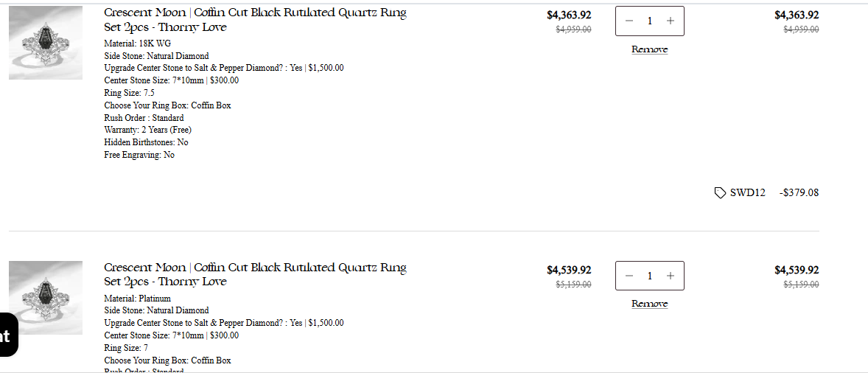
Task: Open the Platinum ring product thumbnail
Action: point(46,297)
